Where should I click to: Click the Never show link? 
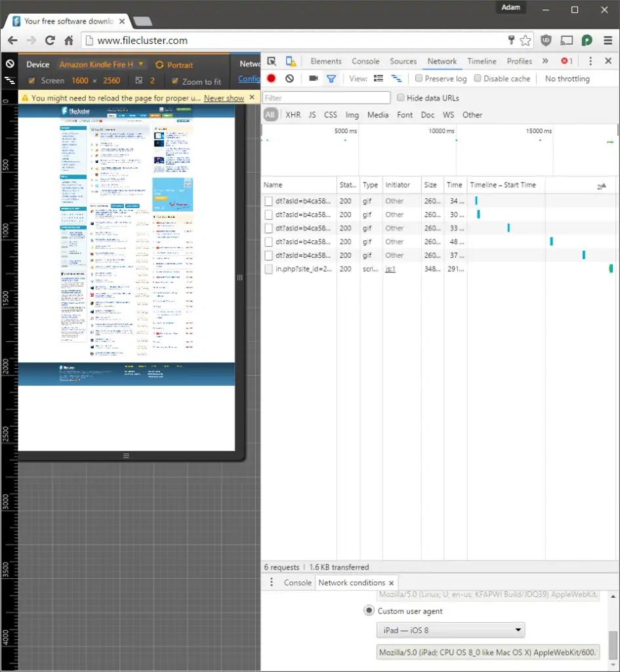(x=224, y=98)
